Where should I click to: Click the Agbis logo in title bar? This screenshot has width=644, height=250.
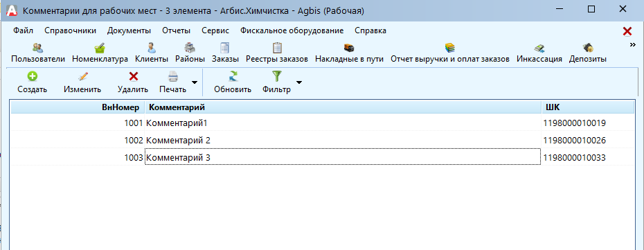[x=12, y=10]
